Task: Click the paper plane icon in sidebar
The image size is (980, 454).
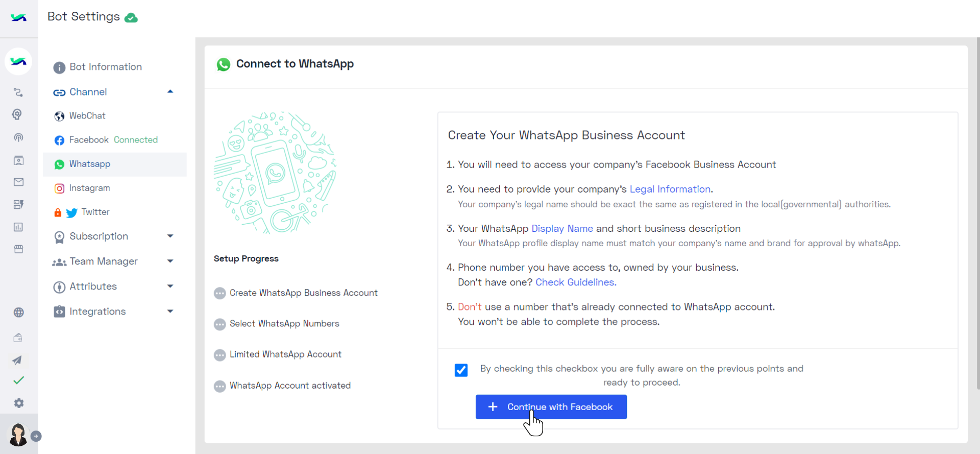Action: [x=17, y=360]
